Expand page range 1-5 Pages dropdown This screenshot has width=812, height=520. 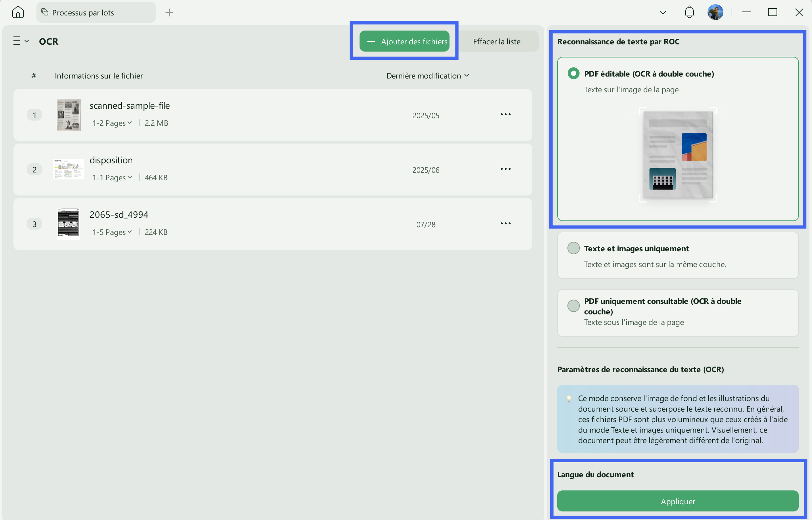pyautogui.click(x=112, y=232)
